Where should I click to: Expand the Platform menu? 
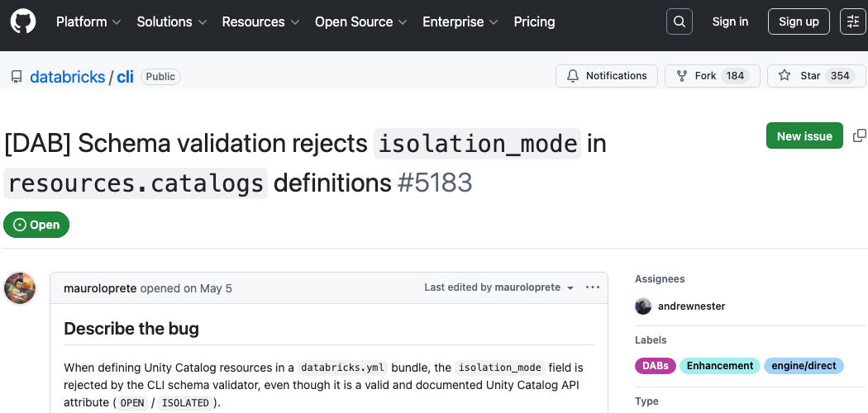[x=88, y=21]
